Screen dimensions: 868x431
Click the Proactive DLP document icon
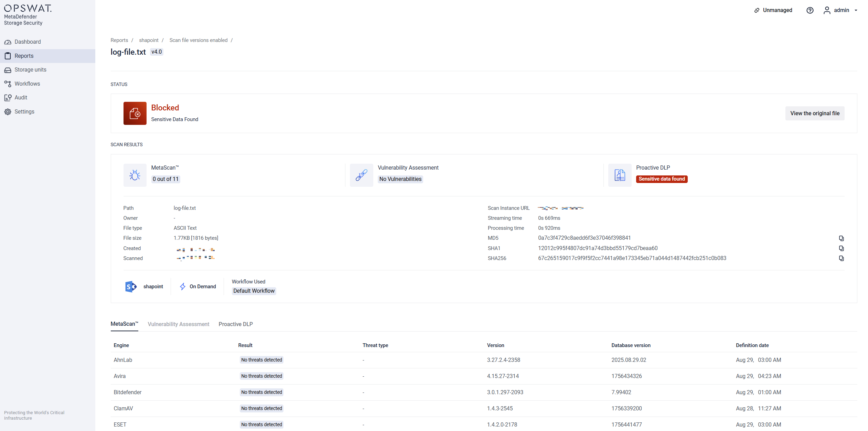620,175
